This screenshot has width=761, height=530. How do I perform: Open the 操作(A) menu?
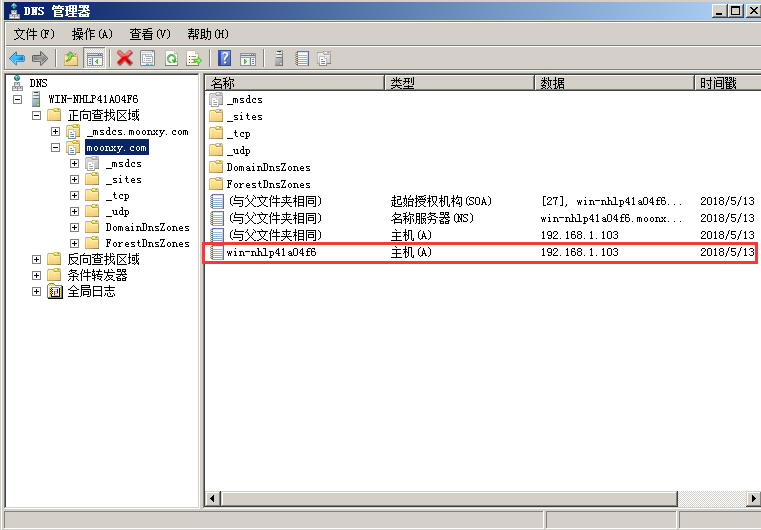(92, 34)
